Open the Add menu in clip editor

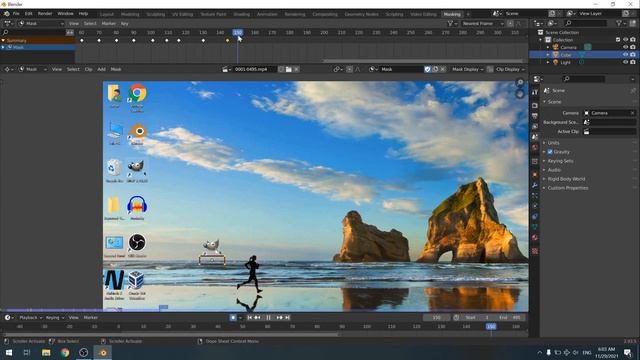[x=101, y=69]
